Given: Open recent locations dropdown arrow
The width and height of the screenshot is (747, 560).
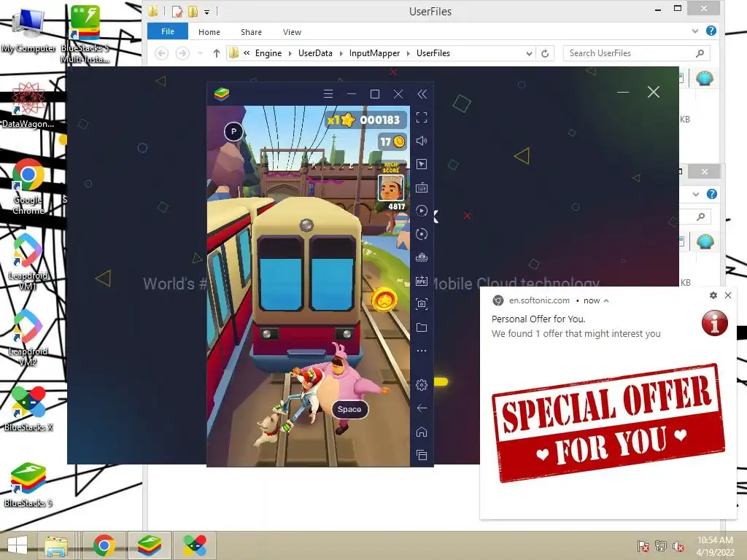Looking at the screenshot, I should (200, 53).
